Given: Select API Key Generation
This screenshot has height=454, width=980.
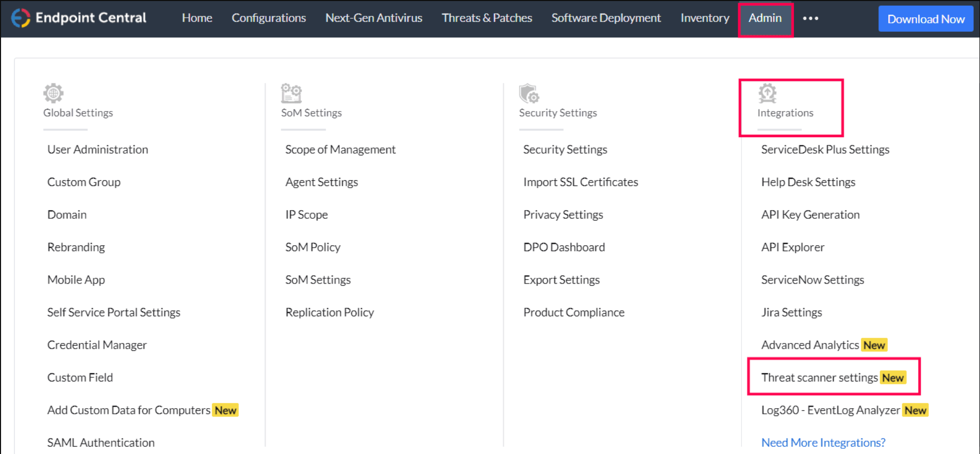Looking at the screenshot, I should [810, 215].
